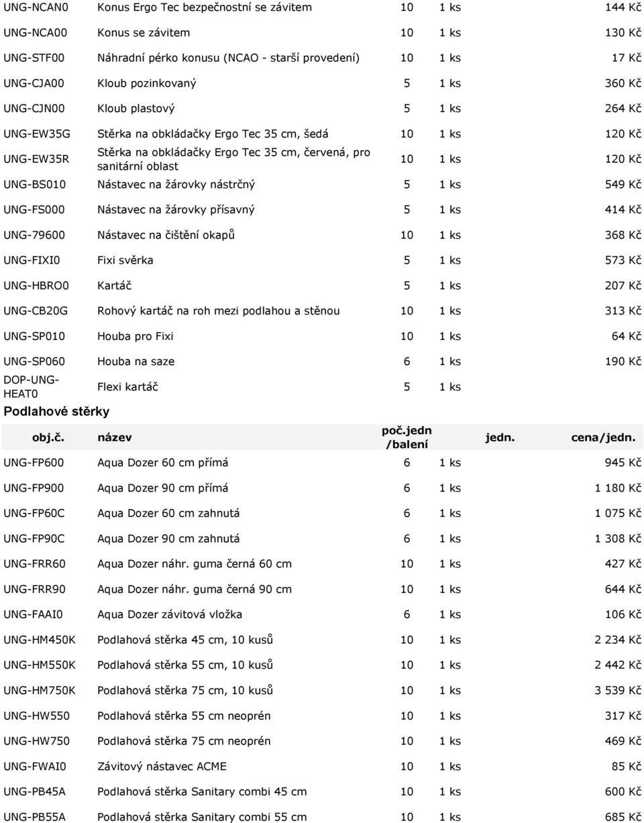Click product code UNG-HM750K
Screen dimensions: 644x823
pos(40,690)
